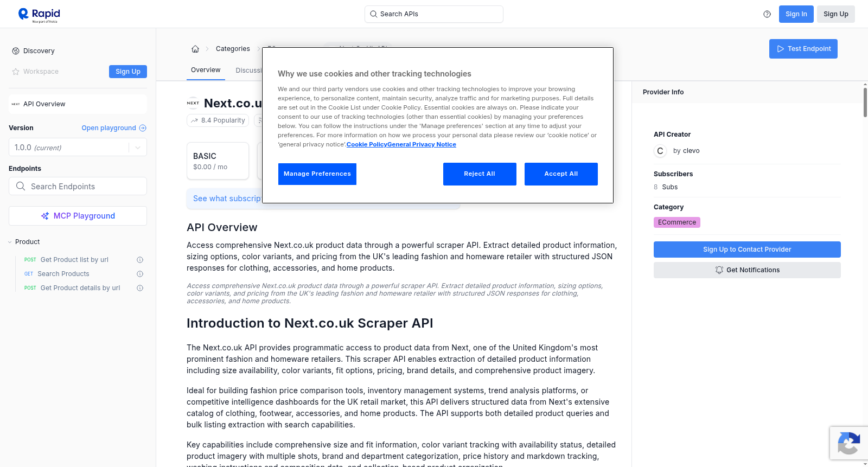Go to home via breadcrumb house icon
The height and width of the screenshot is (467, 868).
pyautogui.click(x=195, y=49)
